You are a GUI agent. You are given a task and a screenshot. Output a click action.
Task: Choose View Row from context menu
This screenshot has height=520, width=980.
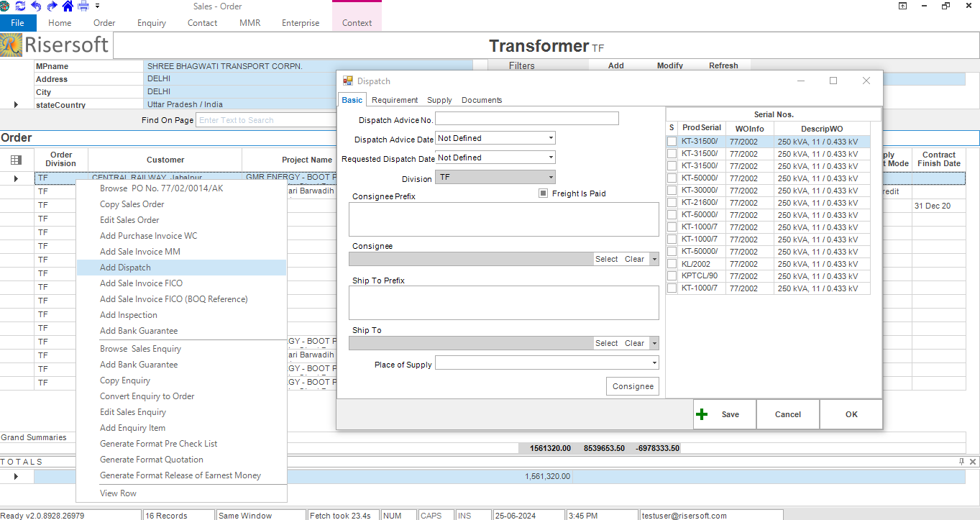tap(181, 493)
